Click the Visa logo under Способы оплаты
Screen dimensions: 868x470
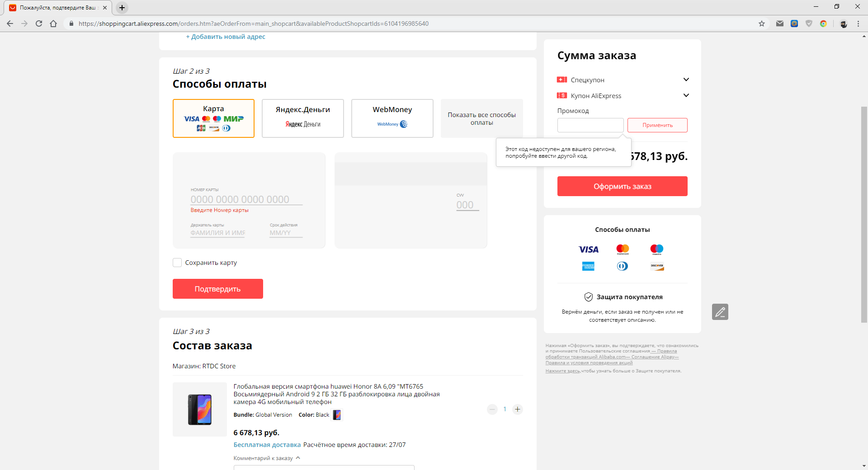589,249
